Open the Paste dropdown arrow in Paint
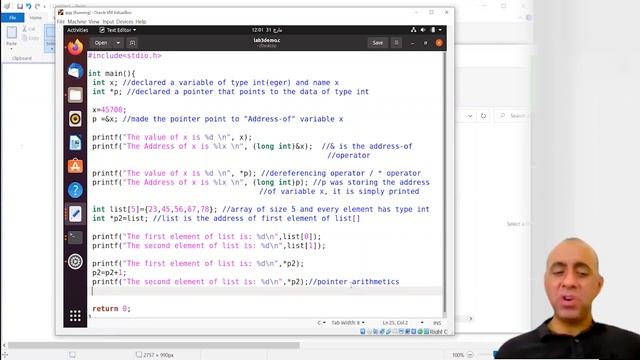This screenshot has width=640, height=360. 11,49
